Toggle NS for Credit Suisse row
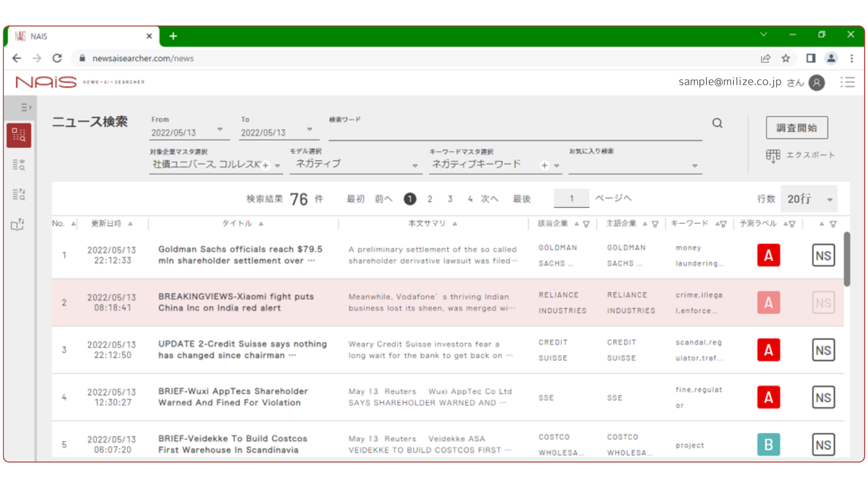The width and height of the screenshot is (868, 488). point(824,350)
